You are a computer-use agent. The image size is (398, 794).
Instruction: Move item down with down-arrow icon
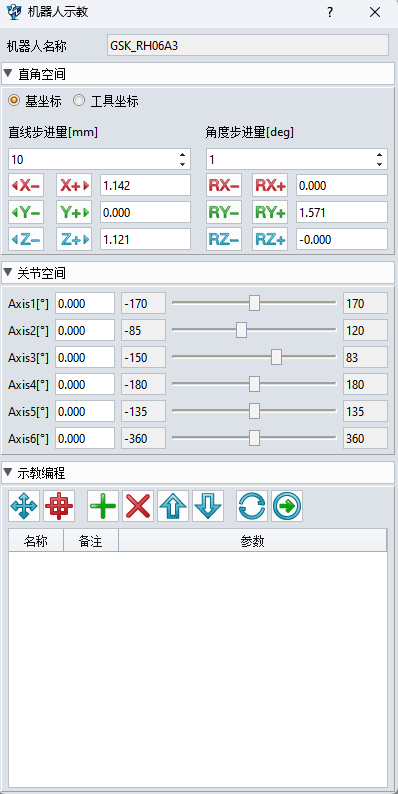tap(208, 506)
